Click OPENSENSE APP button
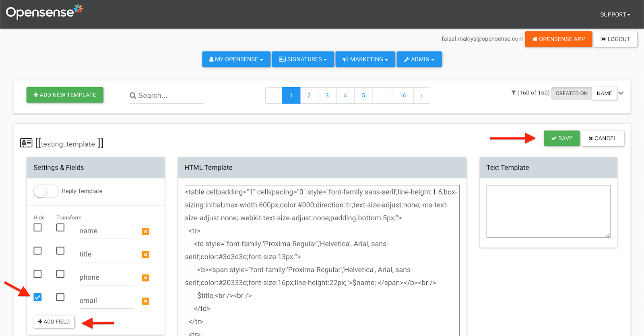 (559, 39)
